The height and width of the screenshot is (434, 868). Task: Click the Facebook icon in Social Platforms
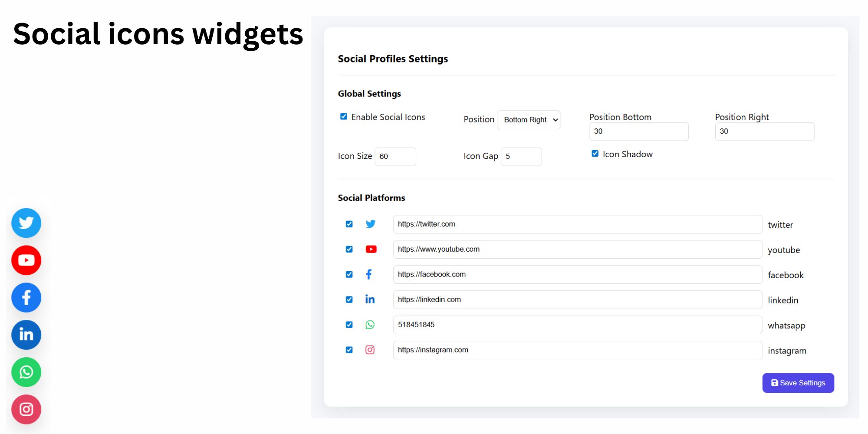pyautogui.click(x=369, y=274)
